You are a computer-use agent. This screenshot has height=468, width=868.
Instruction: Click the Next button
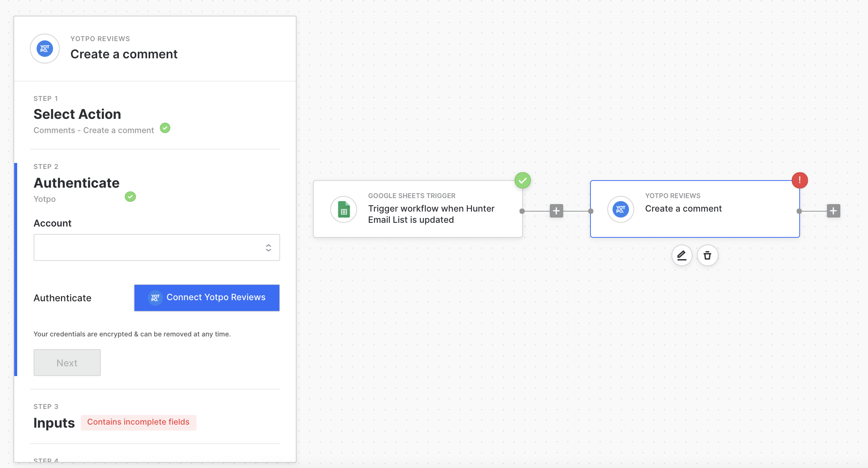67,363
